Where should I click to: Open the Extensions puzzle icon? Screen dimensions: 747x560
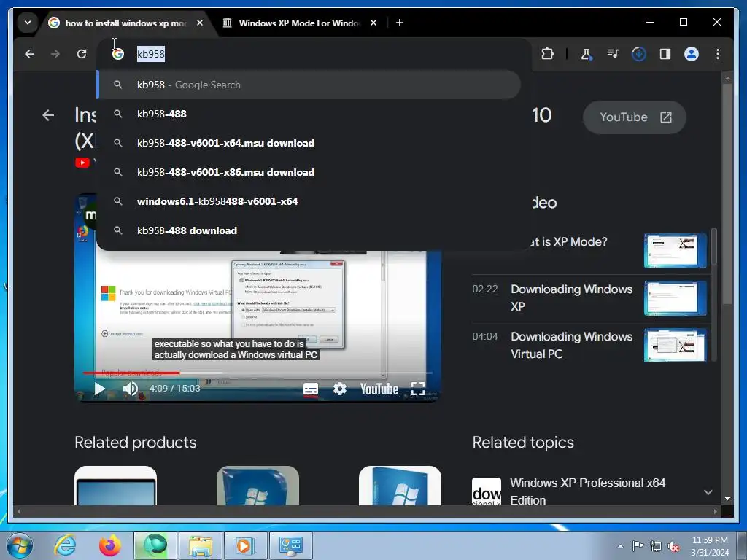547,54
